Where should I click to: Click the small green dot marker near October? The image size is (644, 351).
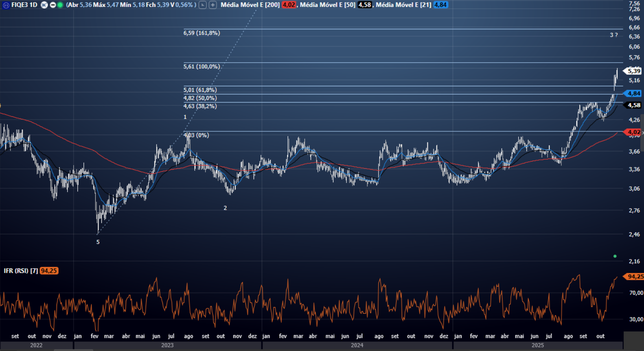(x=615, y=256)
